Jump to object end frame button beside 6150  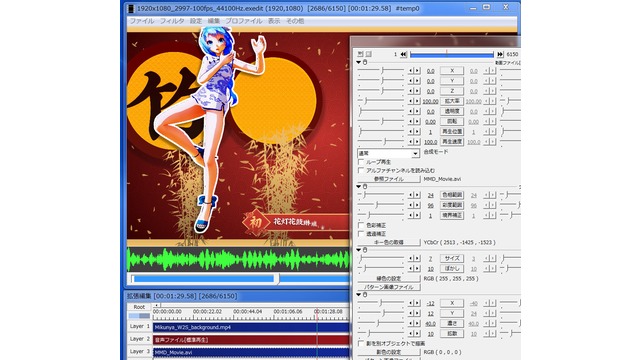coord(500,54)
